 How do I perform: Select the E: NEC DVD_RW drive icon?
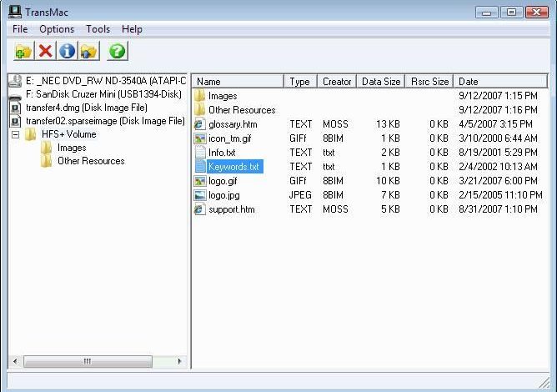pyautogui.click(x=15, y=81)
